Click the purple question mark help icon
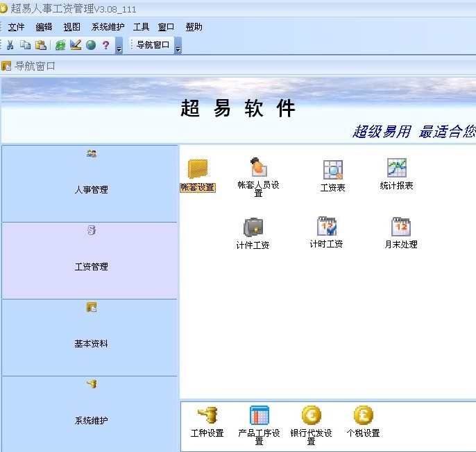This screenshot has height=452, width=476. tap(105, 45)
